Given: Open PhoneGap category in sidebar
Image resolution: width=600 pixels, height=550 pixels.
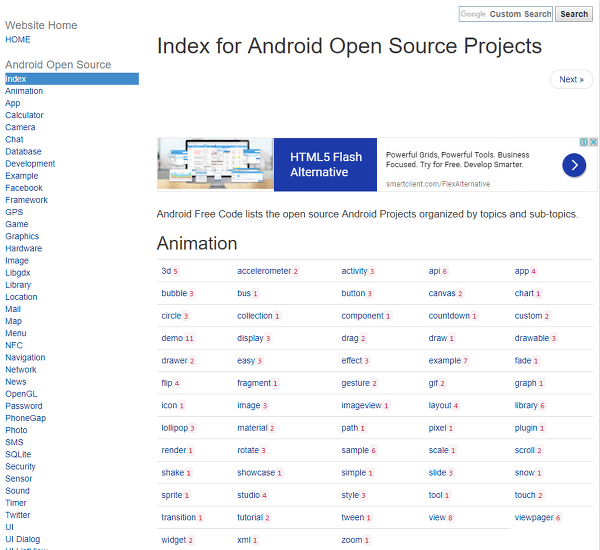Looking at the screenshot, I should [25, 418].
